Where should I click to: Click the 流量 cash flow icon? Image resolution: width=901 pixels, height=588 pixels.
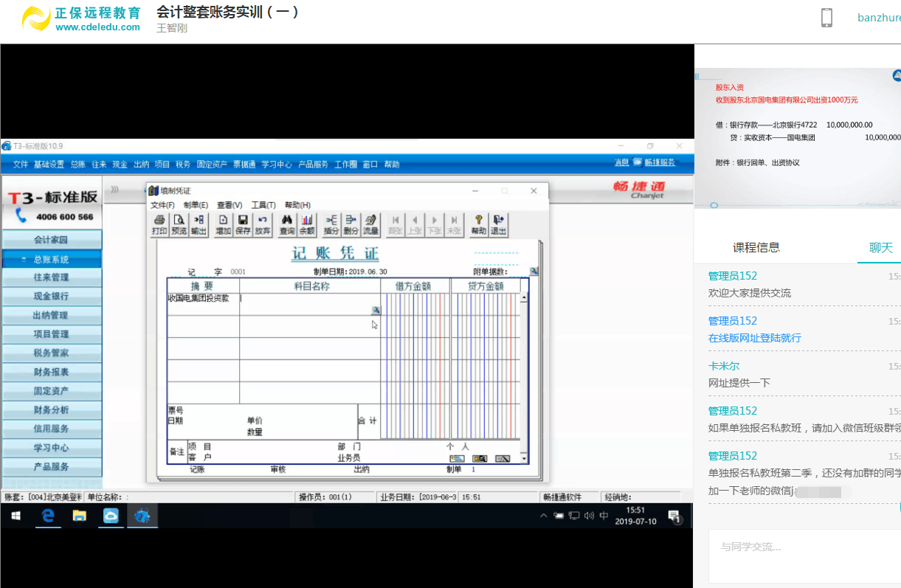point(370,224)
